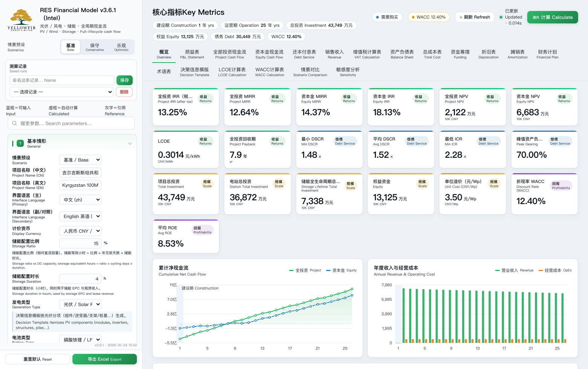This screenshot has width=588, height=369.
Task: Go to the Balance Sheet tab
Action: pos(402,54)
